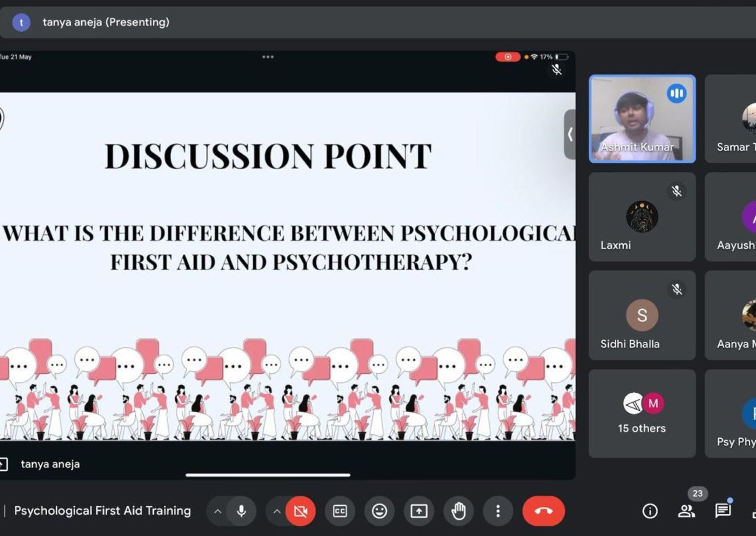Click the Laxmi participant tile
Viewport: 756px width, 536px height.
pos(642,217)
